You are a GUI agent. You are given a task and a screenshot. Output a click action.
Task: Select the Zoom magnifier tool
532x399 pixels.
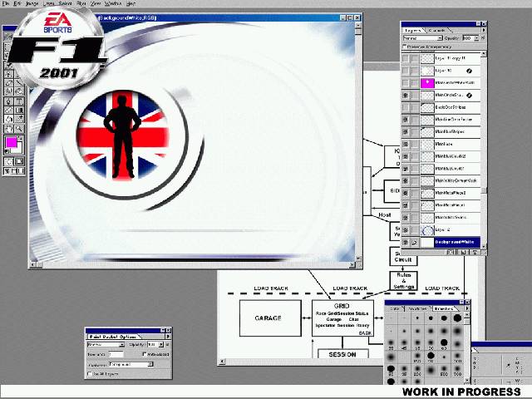point(19,129)
